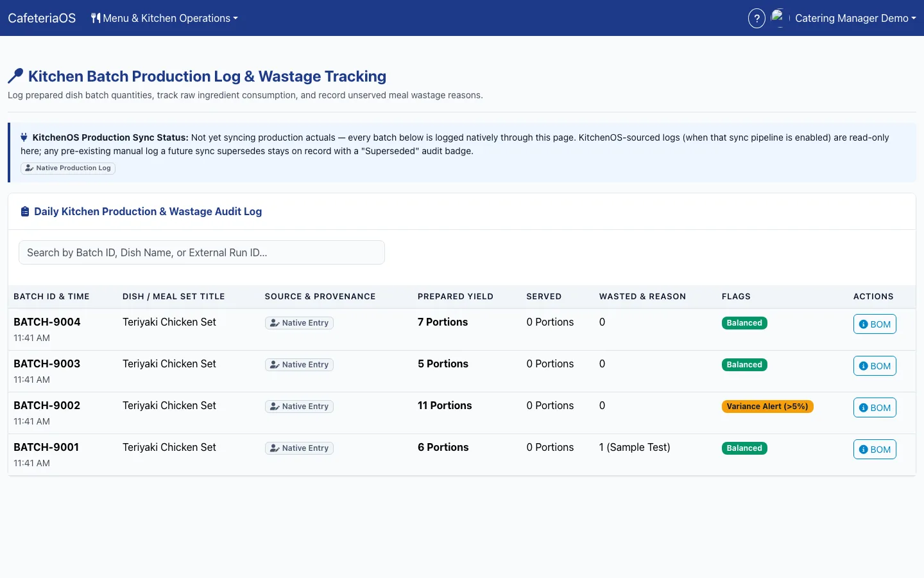
Task: Select the BATCH-9003 batch ID
Action: coord(47,364)
